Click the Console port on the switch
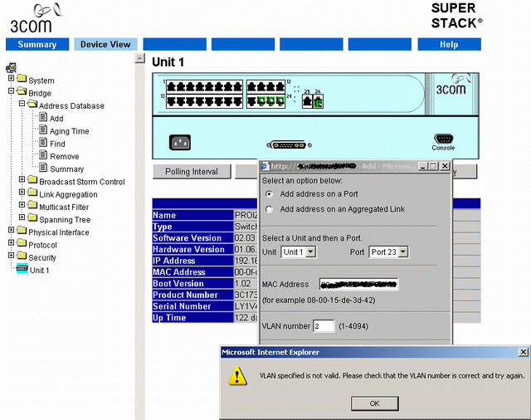Screen dimensions: 531x420 click(x=443, y=139)
